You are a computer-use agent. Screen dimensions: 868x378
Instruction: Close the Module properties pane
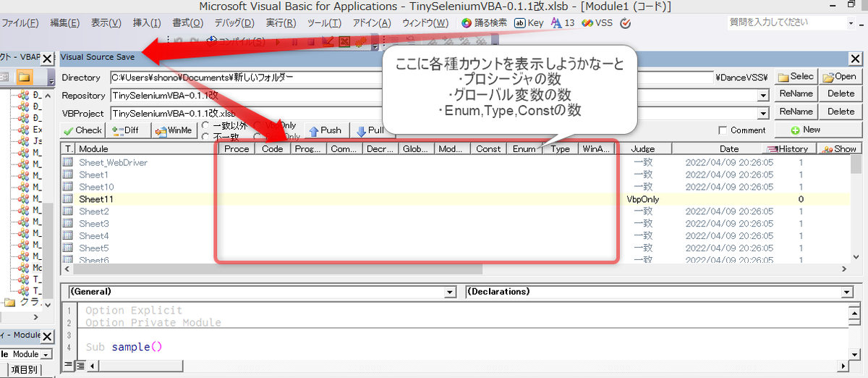point(47,337)
